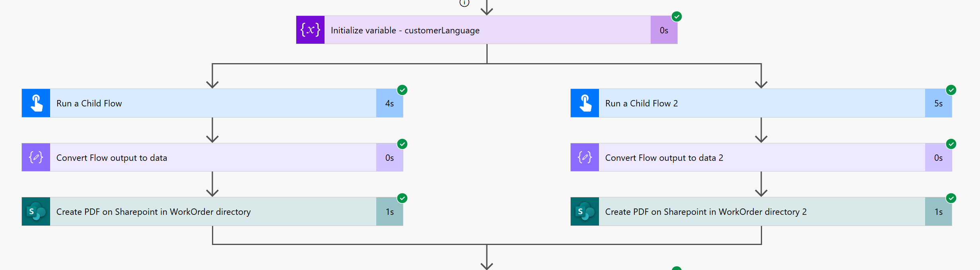Expand the Run a Child Flow 2 action

click(761, 103)
